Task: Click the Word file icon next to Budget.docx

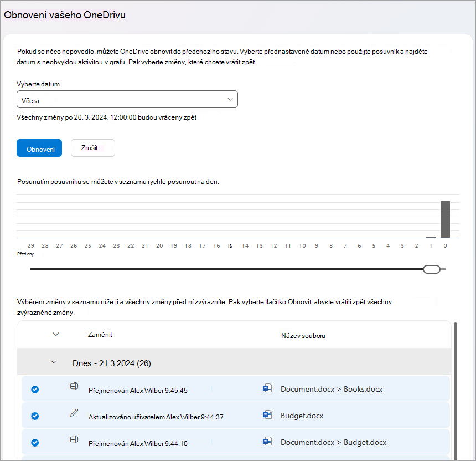Action: 267,415
